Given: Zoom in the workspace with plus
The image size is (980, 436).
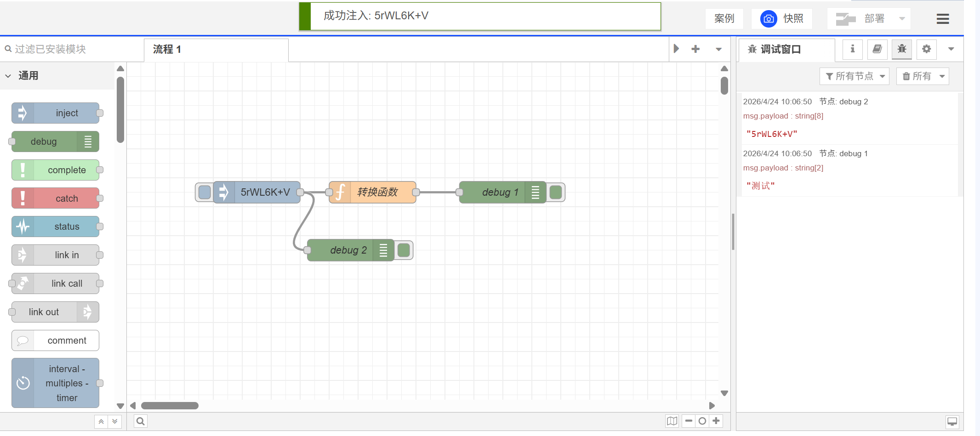Looking at the screenshot, I should (x=716, y=421).
